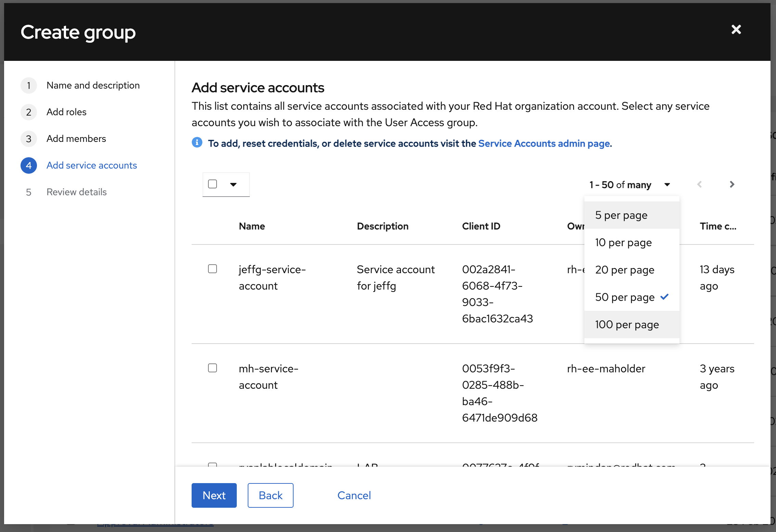Click step 1 numbered circle icon
Image resolution: width=776 pixels, height=532 pixels.
tap(29, 85)
